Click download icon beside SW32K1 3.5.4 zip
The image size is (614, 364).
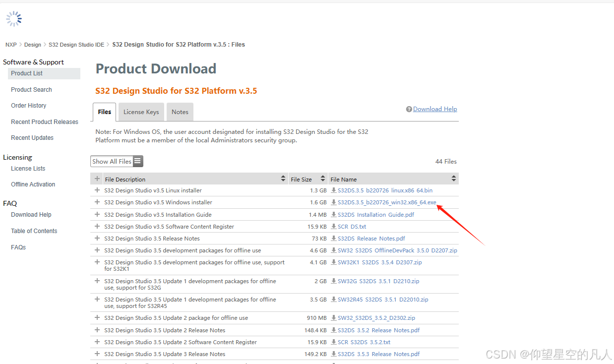334,262
